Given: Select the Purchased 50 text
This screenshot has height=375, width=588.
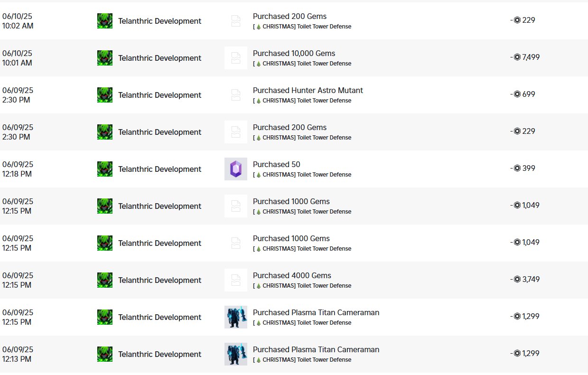Looking at the screenshot, I should click(x=277, y=164).
